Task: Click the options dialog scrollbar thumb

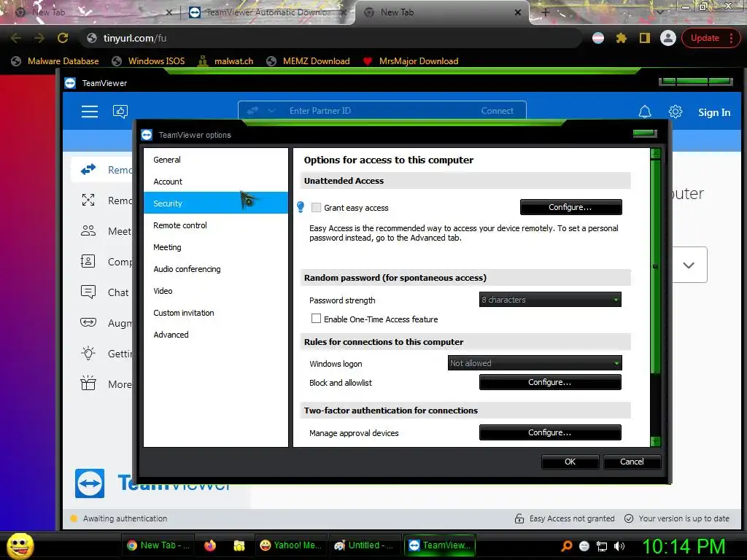Action: pos(656,267)
